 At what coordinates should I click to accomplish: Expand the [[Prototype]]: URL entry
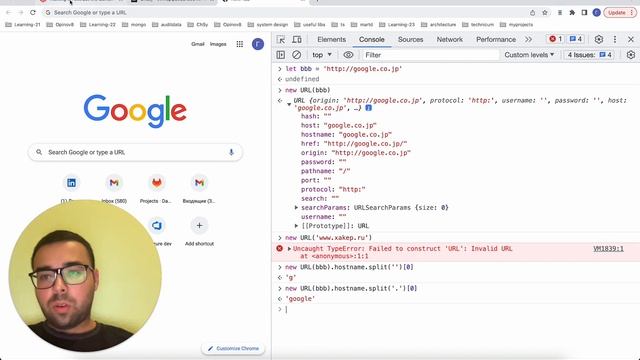[296, 226]
